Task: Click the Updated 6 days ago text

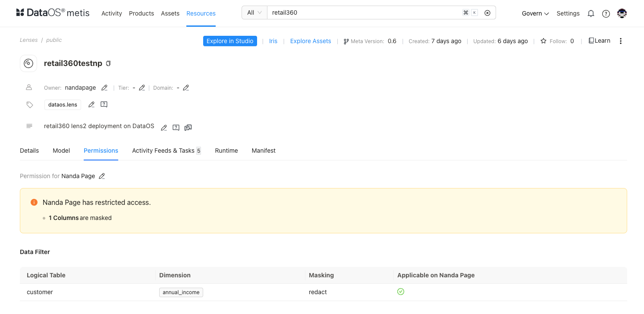Action: (500, 41)
